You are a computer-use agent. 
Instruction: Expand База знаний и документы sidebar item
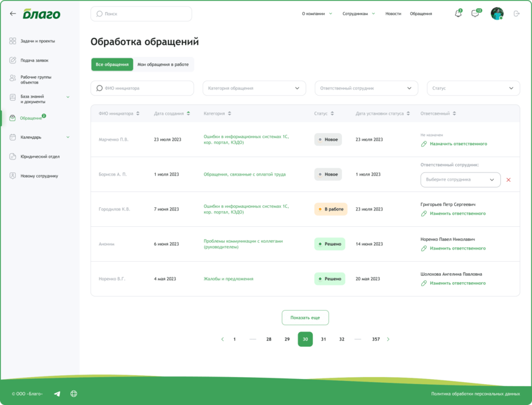point(68,97)
